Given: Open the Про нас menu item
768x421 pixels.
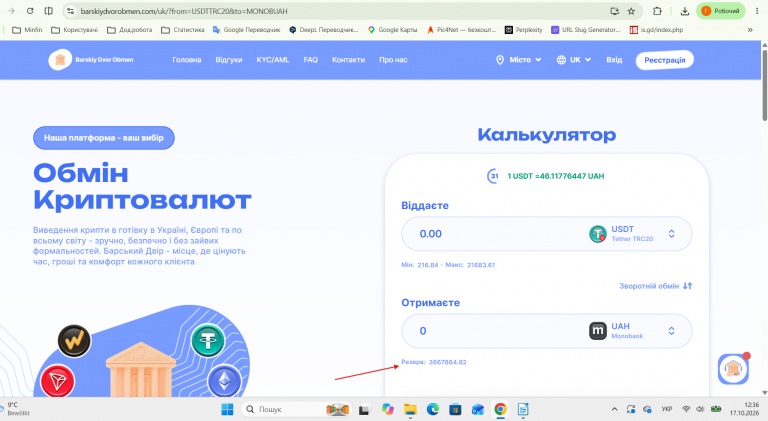Looking at the screenshot, I should 393,60.
